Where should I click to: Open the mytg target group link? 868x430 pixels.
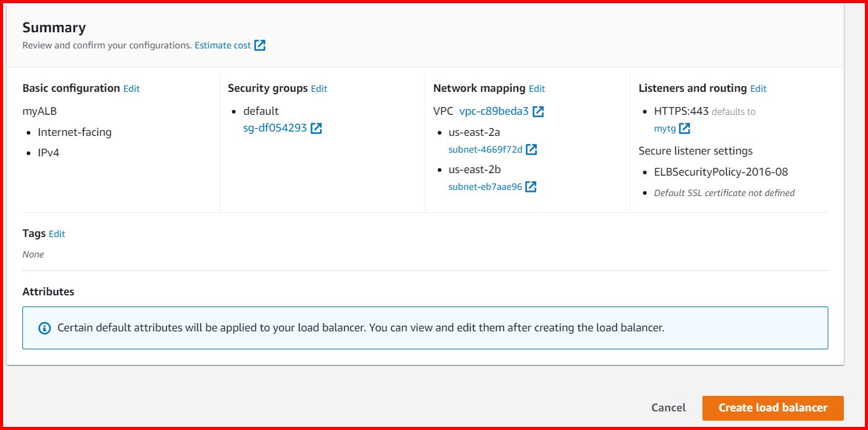click(x=664, y=128)
